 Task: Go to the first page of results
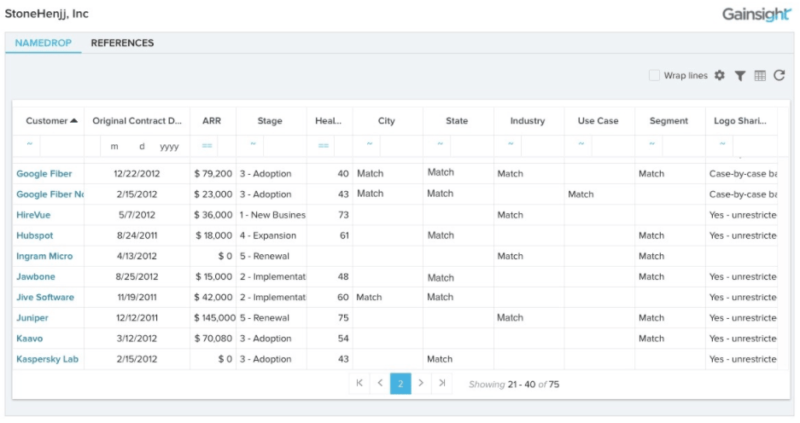[x=359, y=383]
